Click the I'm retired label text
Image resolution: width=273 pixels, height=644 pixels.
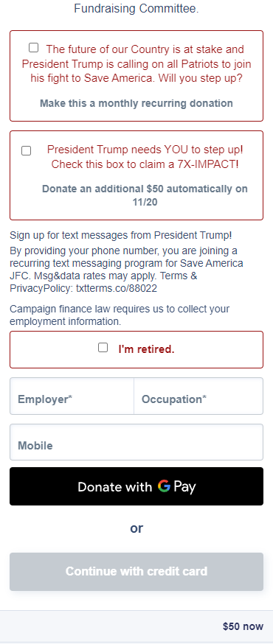[x=146, y=349]
